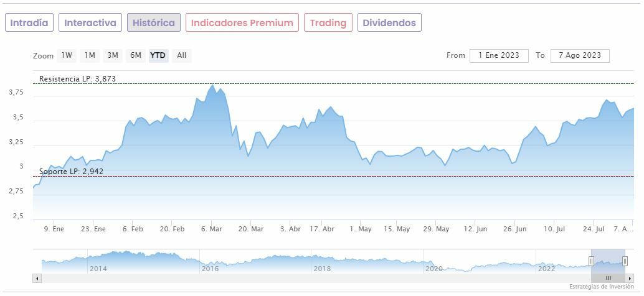The width and height of the screenshot is (644, 296).
Task: Open the Intradía tab
Action: (29, 23)
